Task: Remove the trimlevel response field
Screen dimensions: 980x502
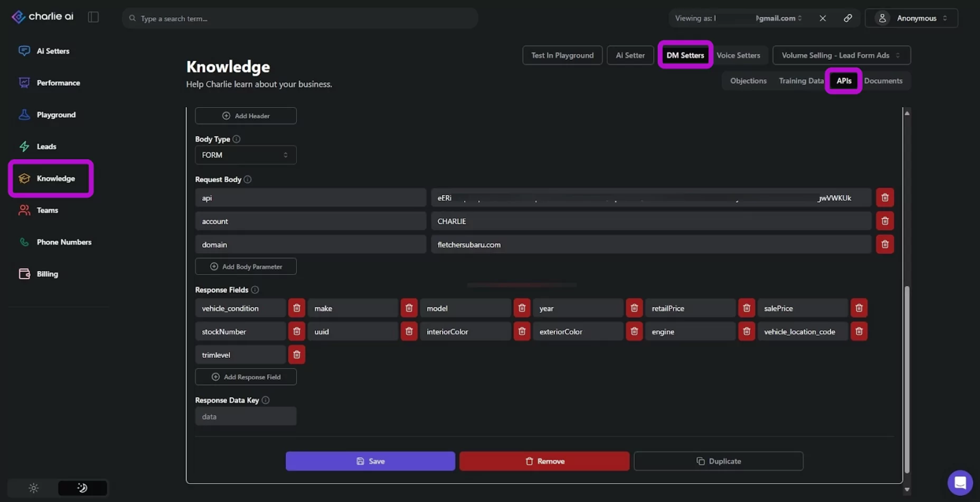Action: pos(297,355)
